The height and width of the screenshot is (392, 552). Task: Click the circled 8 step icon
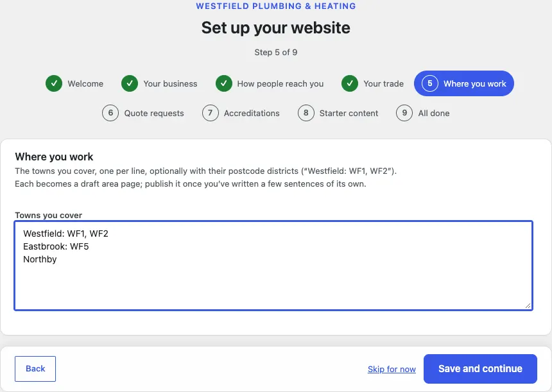(x=306, y=113)
